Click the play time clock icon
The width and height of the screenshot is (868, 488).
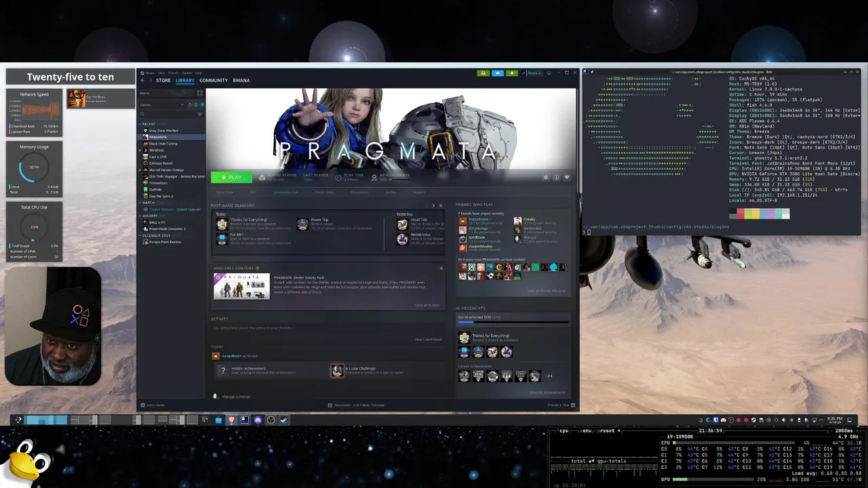338,178
